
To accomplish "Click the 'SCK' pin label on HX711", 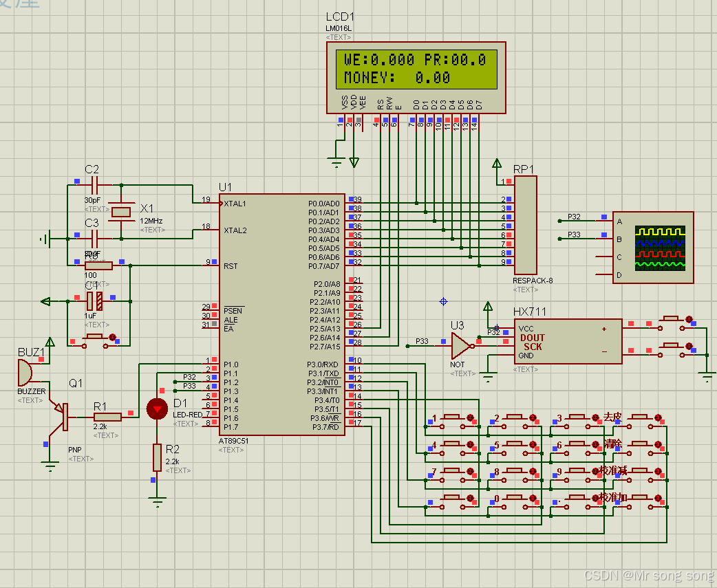I will (x=533, y=347).
